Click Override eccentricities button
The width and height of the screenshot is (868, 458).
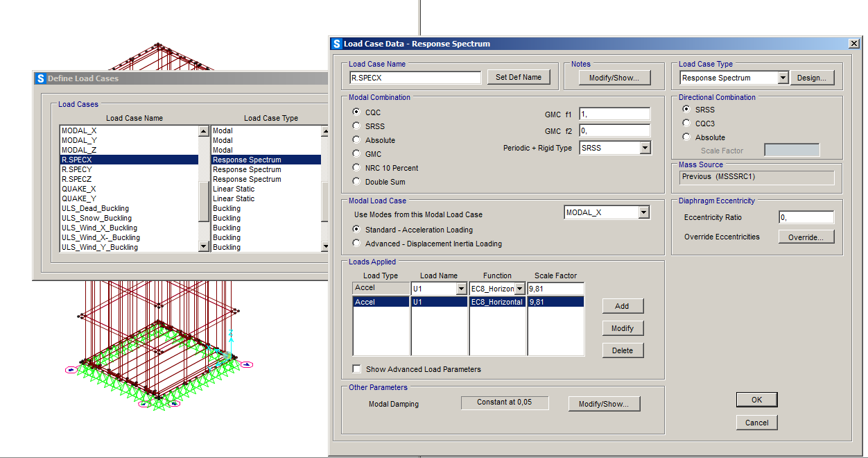[x=806, y=237]
